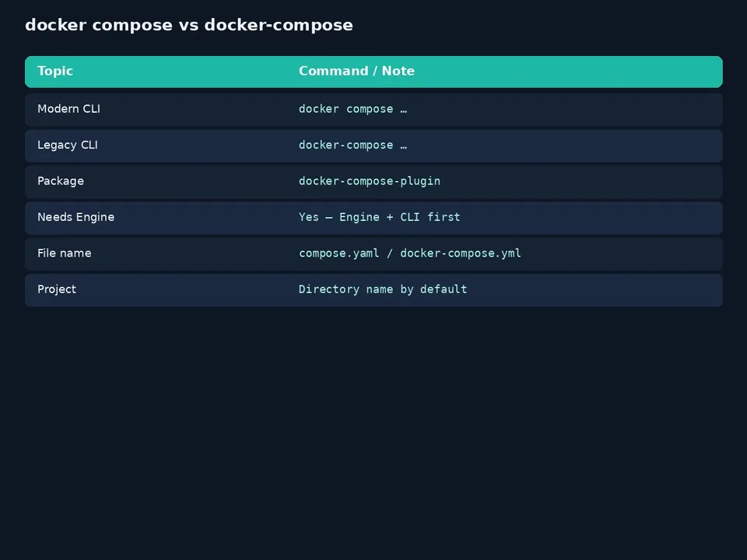This screenshot has width=747, height=560.
Task: Click the 'Topic' column header
Action: (55, 71)
